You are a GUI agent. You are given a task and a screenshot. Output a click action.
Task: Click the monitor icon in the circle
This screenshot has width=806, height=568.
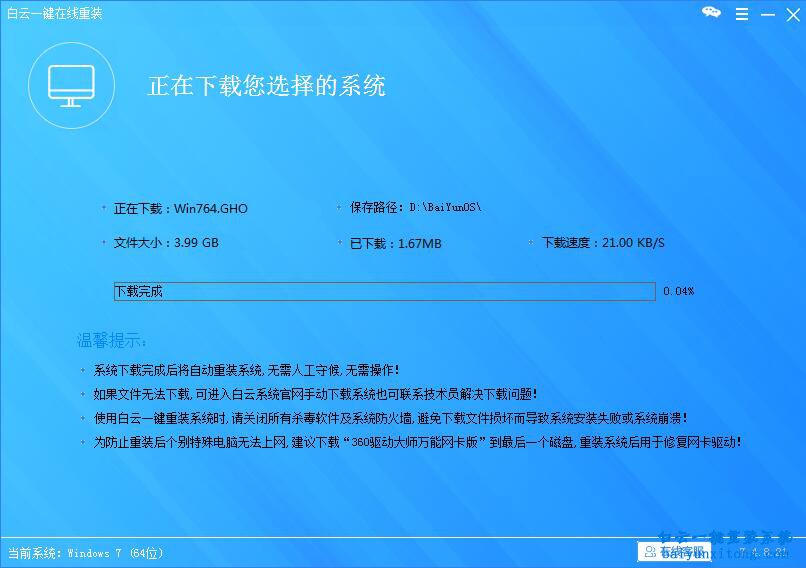point(71,86)
